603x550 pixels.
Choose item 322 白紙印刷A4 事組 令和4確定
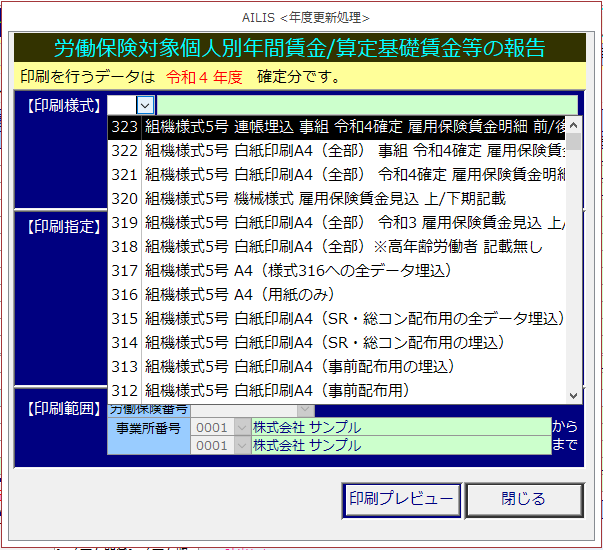point(340,151)
